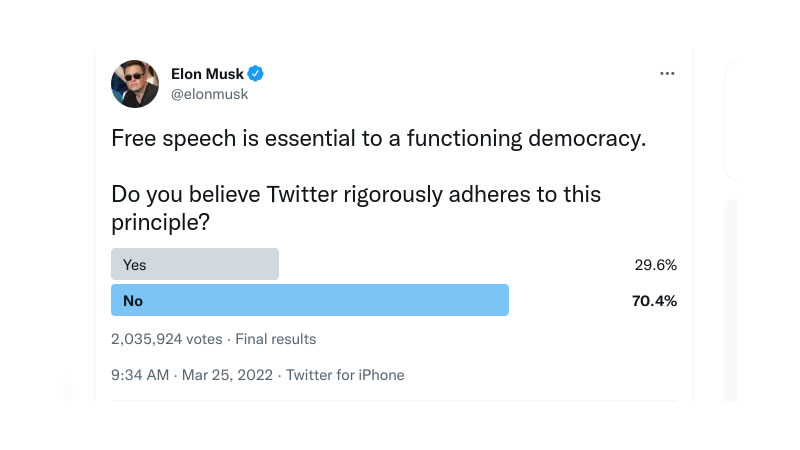This screenshot has width=800, height=450.
Task: Click the bold No label in the poll
Action: click(133, 301)
